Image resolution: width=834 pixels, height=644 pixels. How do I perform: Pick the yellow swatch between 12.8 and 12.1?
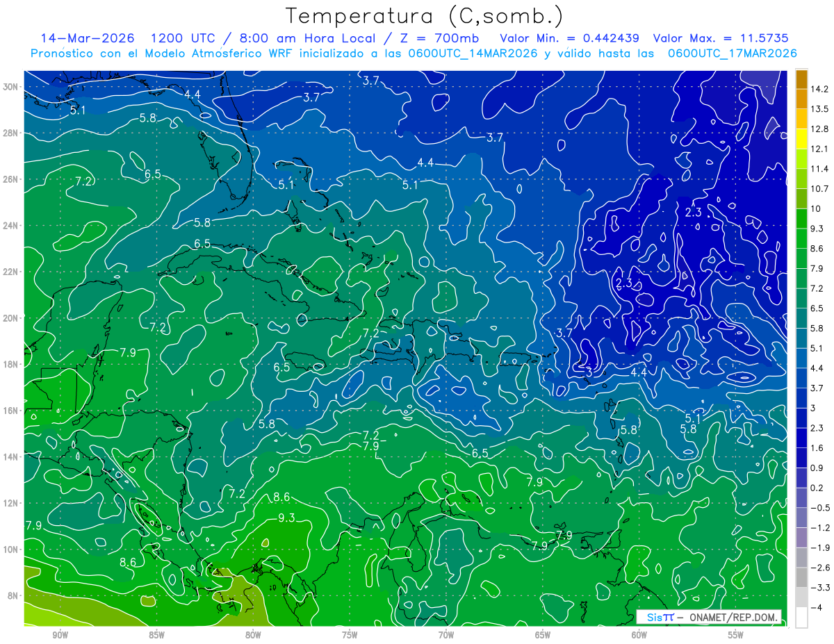[801, 139]
